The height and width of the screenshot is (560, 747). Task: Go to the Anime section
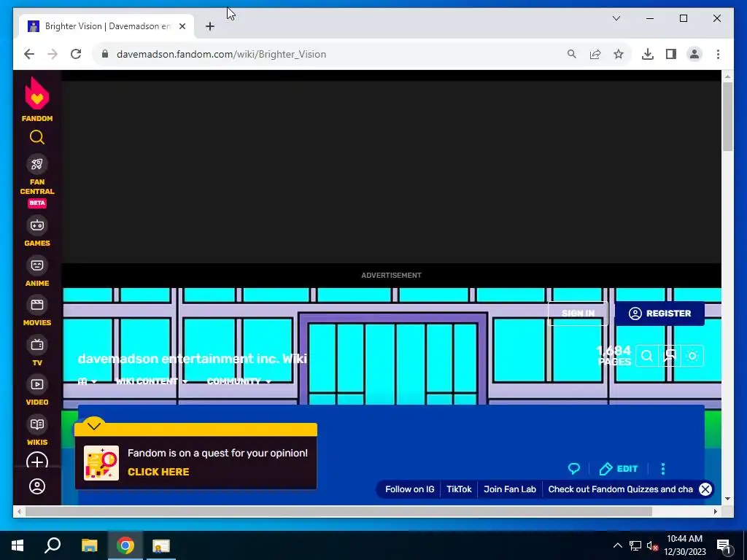37,273
